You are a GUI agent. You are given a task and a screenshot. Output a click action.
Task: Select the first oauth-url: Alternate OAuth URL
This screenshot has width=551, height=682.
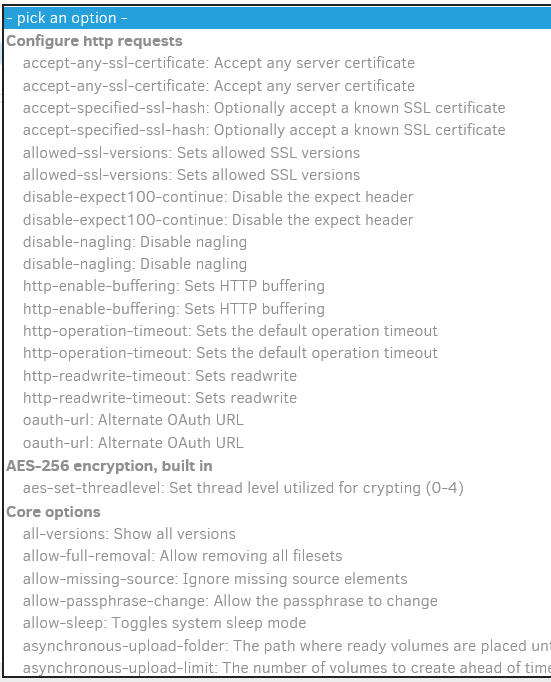(277, 420)
